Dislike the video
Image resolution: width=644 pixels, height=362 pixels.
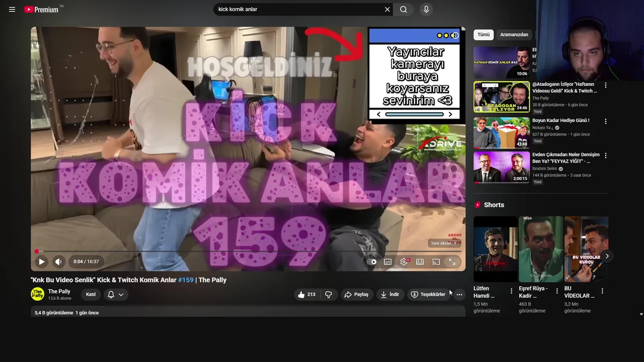[329, 295]
